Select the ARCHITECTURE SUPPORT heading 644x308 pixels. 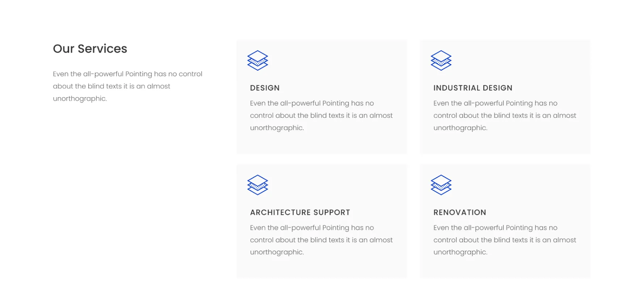click(300, 212)
